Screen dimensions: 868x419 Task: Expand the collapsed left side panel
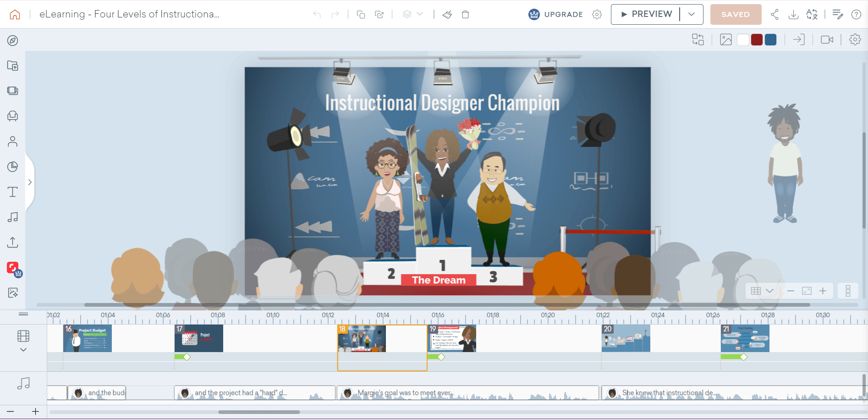[30, 182]
